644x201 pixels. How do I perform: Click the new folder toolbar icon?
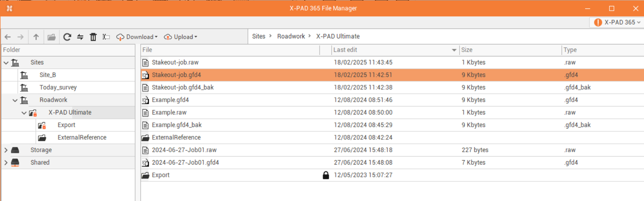tap(51, 37)
